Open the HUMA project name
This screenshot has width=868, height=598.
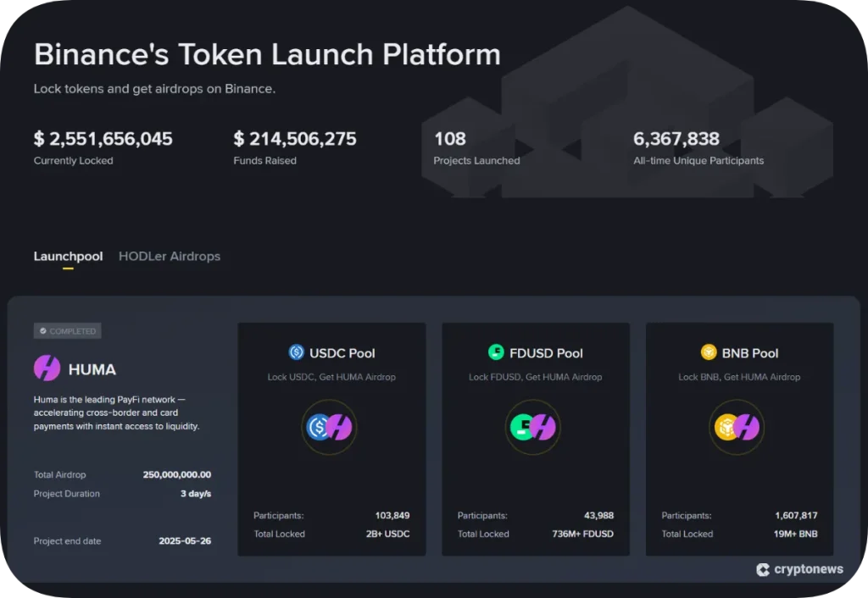(x=92, y=369)
